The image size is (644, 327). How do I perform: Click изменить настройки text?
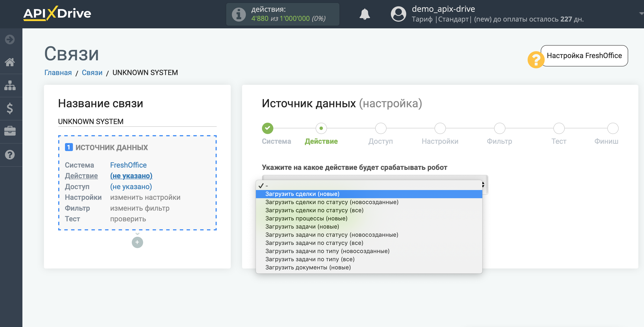click(145, 197)
